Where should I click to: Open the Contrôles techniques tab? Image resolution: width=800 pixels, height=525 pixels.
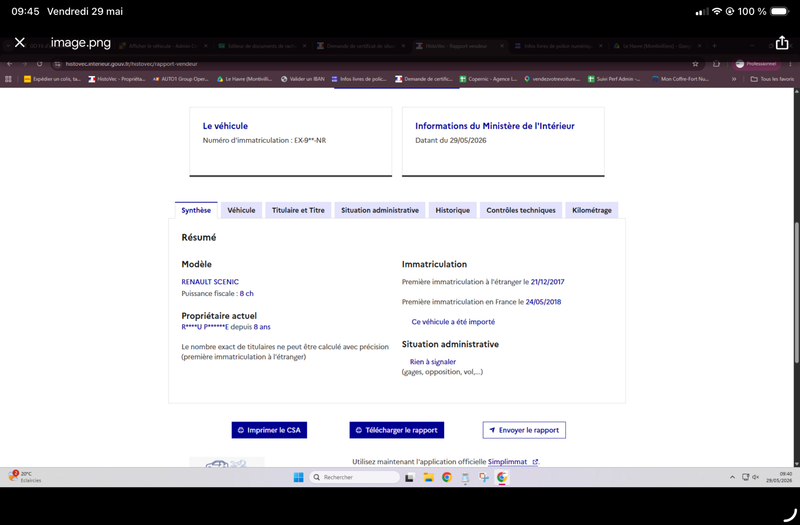[x=521, y=210]
